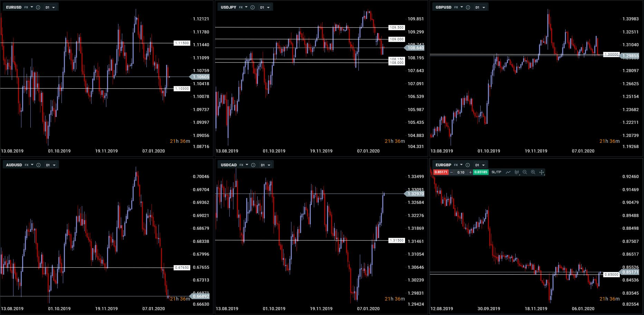Expand the AUDUSD D1 timeframe selector

coord(51,165)
